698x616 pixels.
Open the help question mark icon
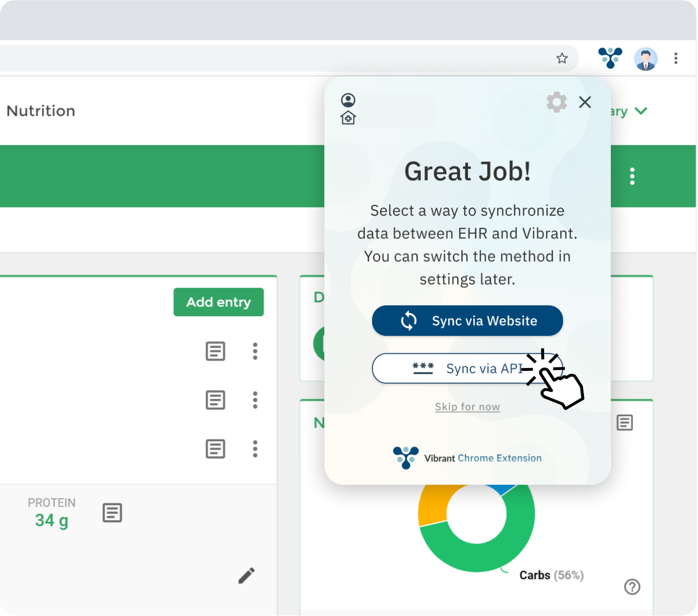click(x=632, y=587)
